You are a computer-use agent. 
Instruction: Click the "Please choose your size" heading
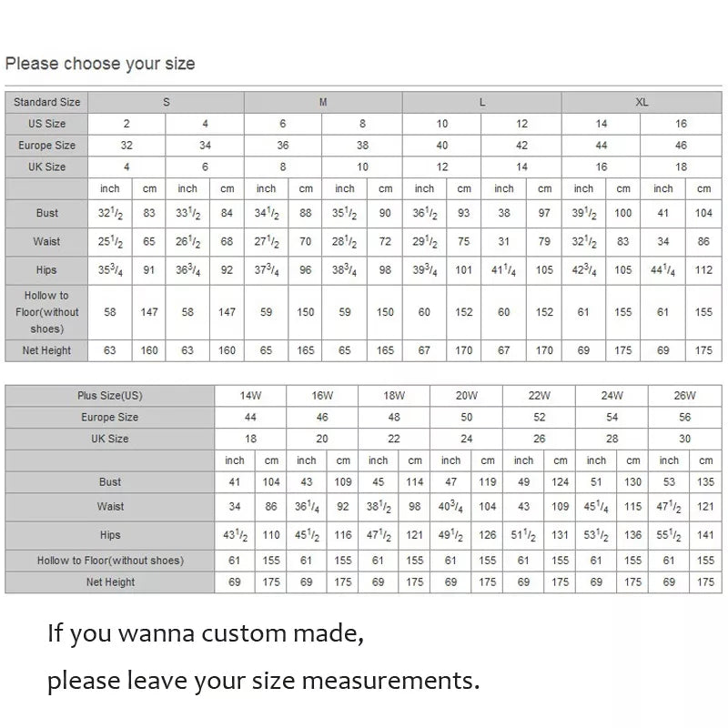coord(100,64)
